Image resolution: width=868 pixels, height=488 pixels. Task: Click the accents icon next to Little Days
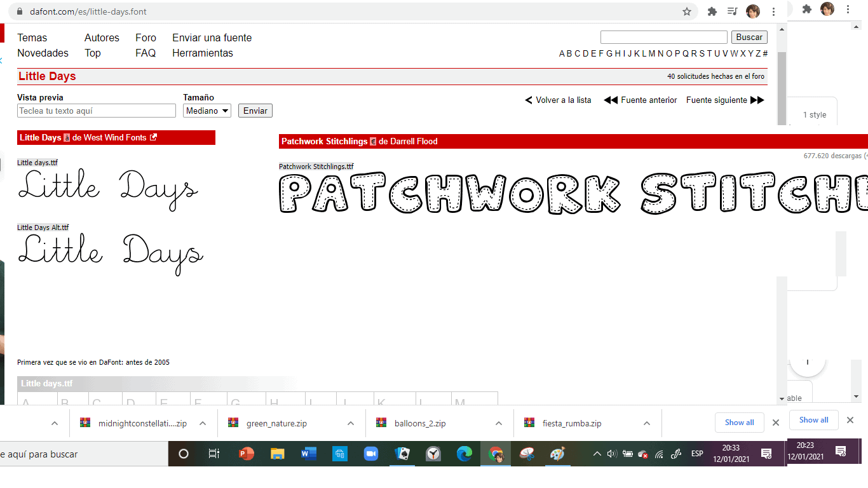[67, 138]
